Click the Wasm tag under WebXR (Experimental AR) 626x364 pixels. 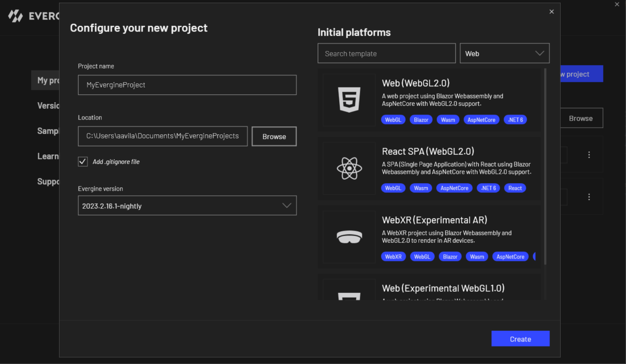(x=477, y=257)
